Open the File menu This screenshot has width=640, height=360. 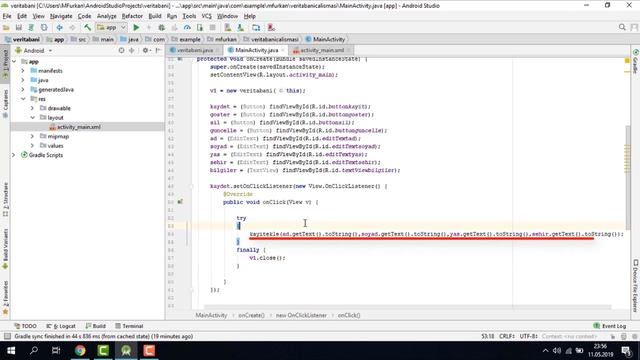coord(7,16)
